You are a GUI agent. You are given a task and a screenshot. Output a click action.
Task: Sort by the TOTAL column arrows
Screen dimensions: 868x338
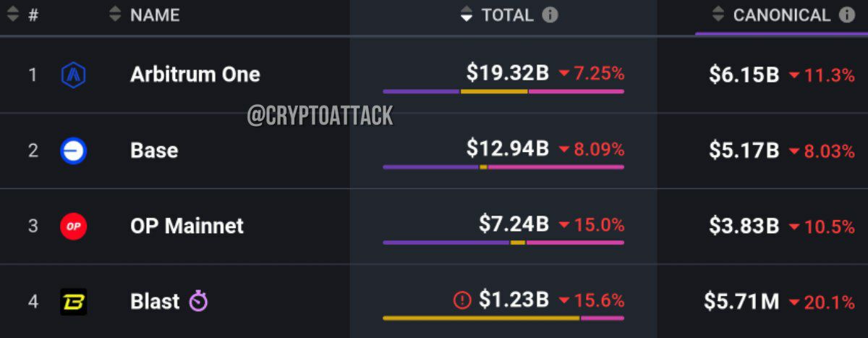(x=467, y=14)
